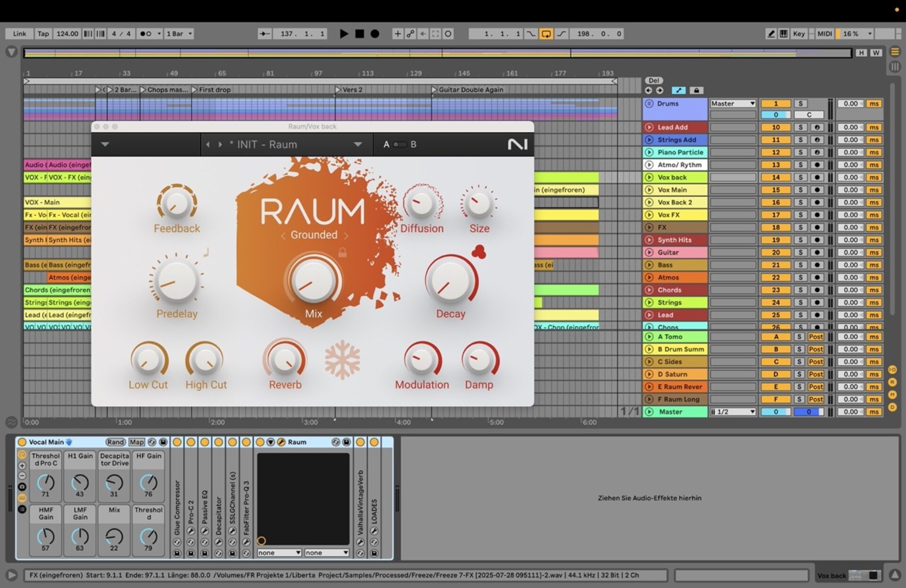Adjust the Raum Mix knob
906x588 pixels.
point(313,281)
